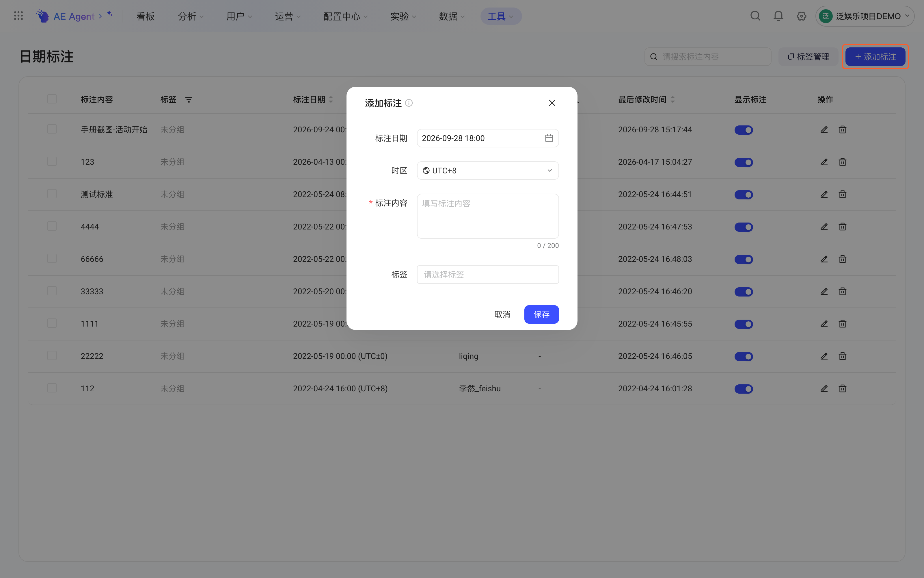Check the checkbox for row 33333

point(52,291)
